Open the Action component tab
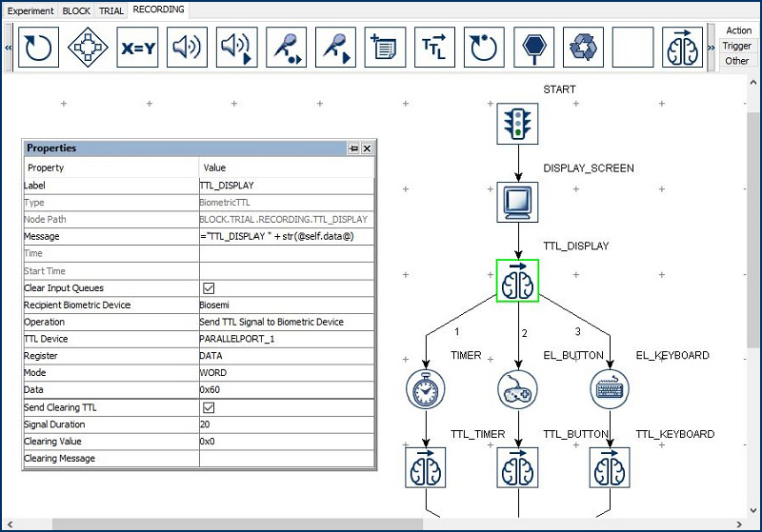Image resolution: width=762 pixels, height=532 pixels. point(738,30)
